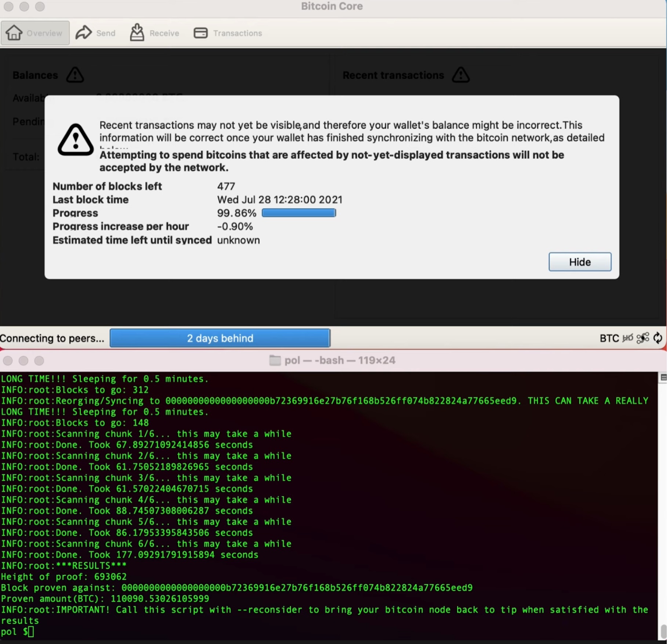This screenshot has width=669, height=644.
Task: Click the terminal scrollbar thumb at bottom
Action: click(x=663, y=632)
